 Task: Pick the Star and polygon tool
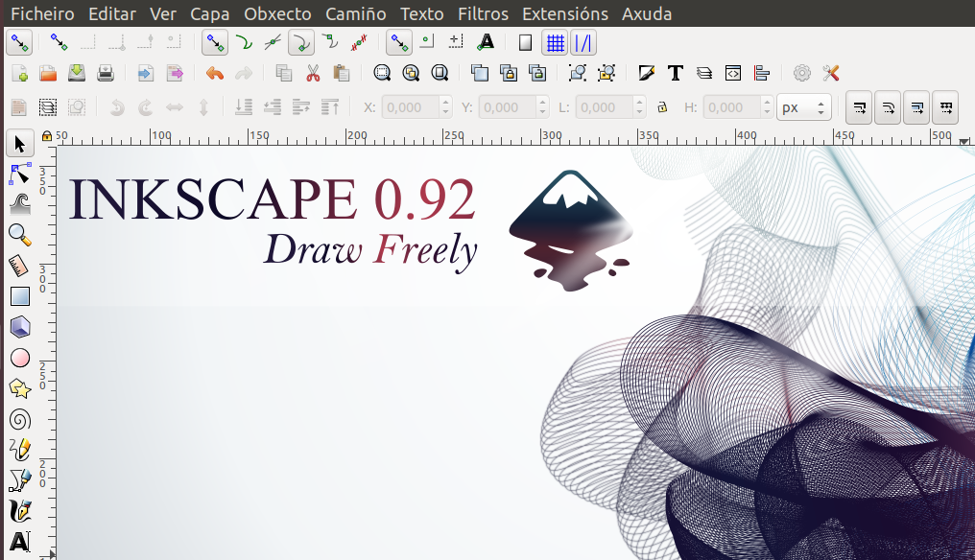click(x=21, y=388)
